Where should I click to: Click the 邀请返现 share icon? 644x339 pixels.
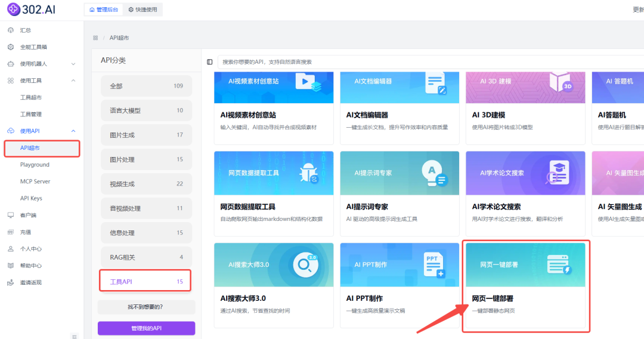(x=11, y=282)
